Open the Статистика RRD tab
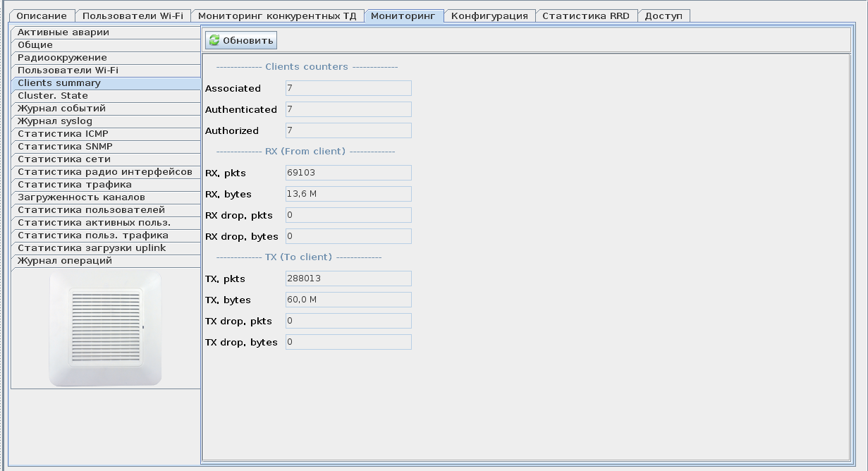The image size is (868, 471). point(586,16)
